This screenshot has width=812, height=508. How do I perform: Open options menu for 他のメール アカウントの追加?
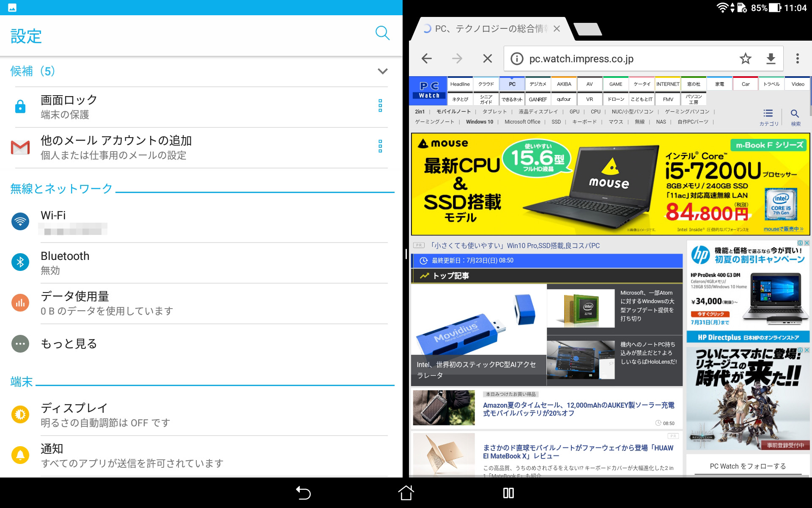380,146
